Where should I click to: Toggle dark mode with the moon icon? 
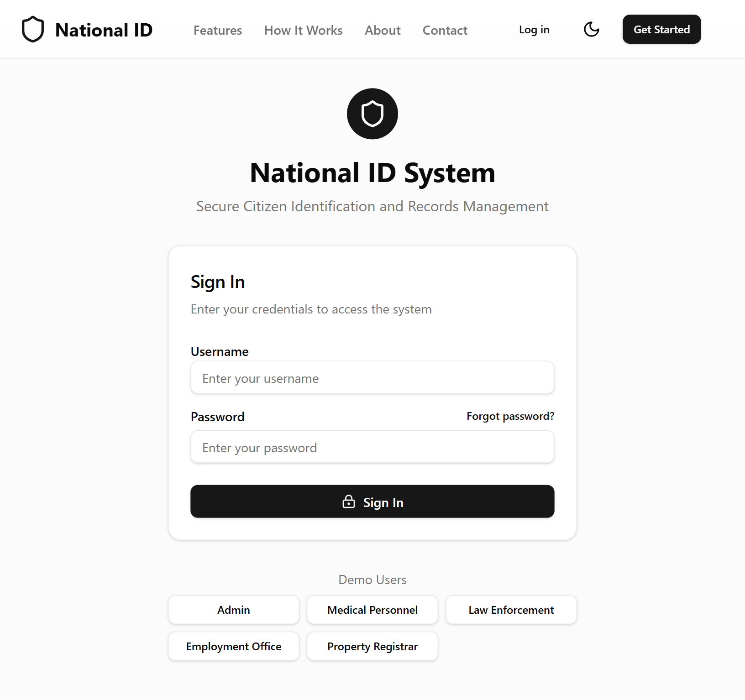(x=591, y=29)
